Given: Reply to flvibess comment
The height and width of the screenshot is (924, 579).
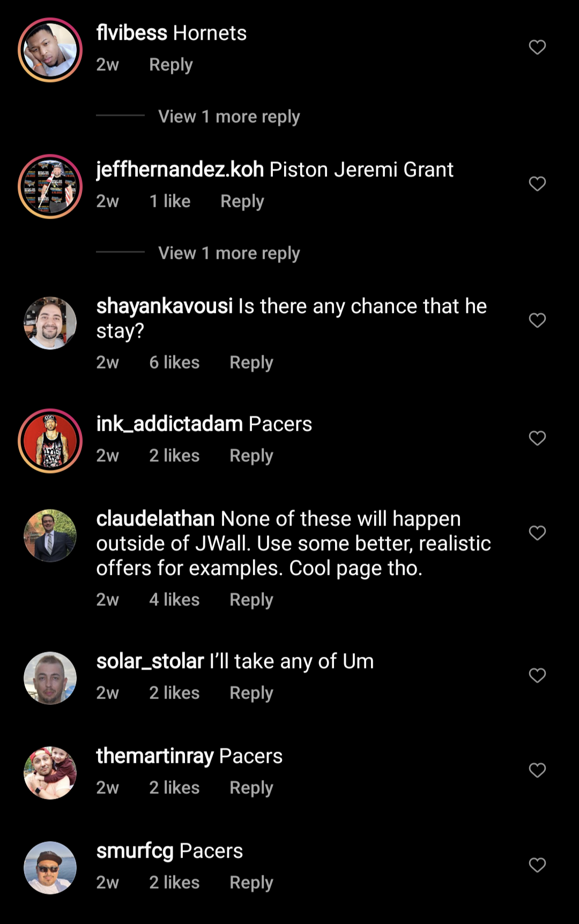Looking at the screenshot, I should click(170, 65).
